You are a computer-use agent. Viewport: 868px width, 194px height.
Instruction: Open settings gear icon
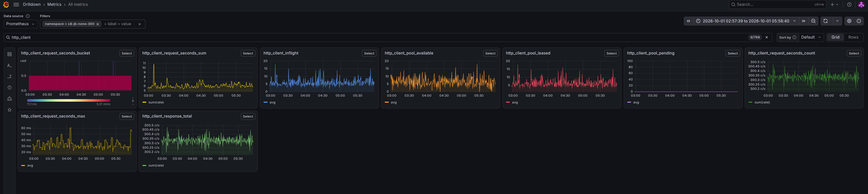pyautogui.click(x=849, y=21)
